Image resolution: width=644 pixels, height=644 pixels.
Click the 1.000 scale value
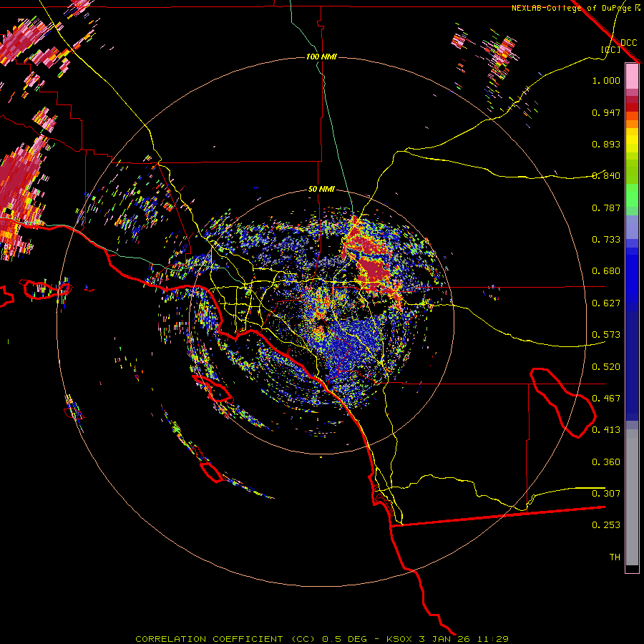click(606, 80)
